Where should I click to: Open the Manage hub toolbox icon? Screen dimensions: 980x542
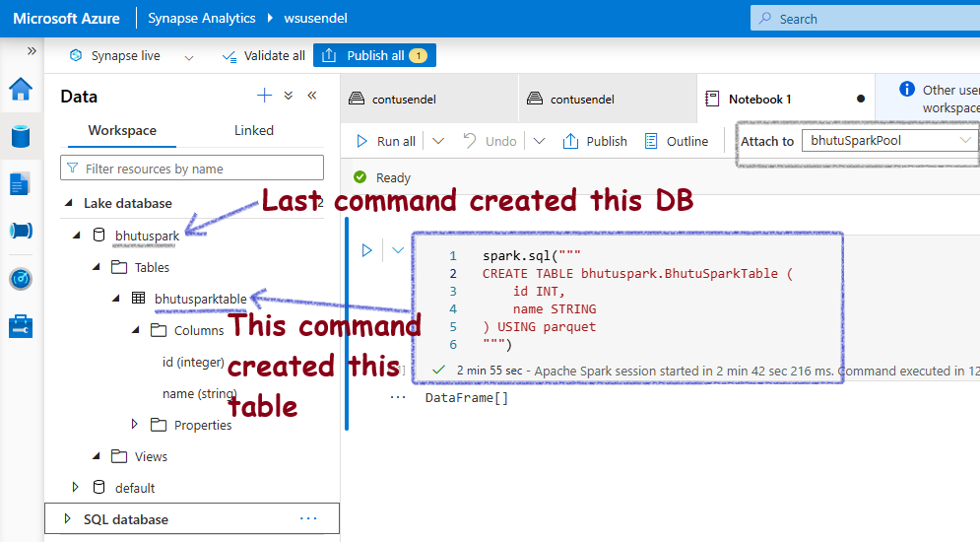pos(21,326)
